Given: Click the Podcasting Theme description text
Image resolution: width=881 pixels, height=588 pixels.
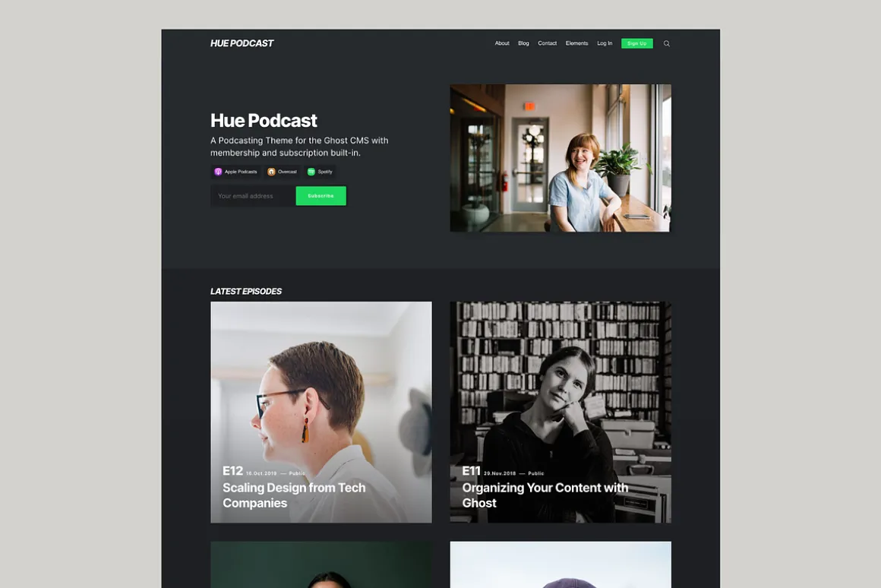Looking at the screenshot, I should [x=299, y=146].
